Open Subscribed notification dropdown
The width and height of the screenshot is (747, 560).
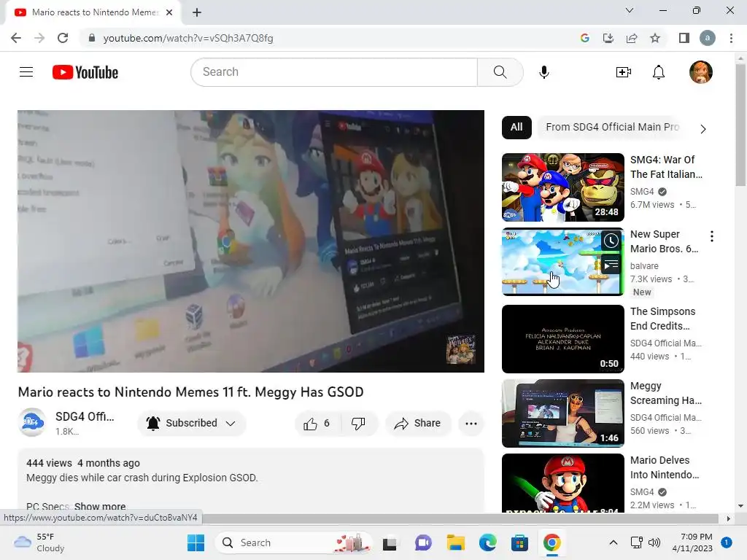point(192,424)
